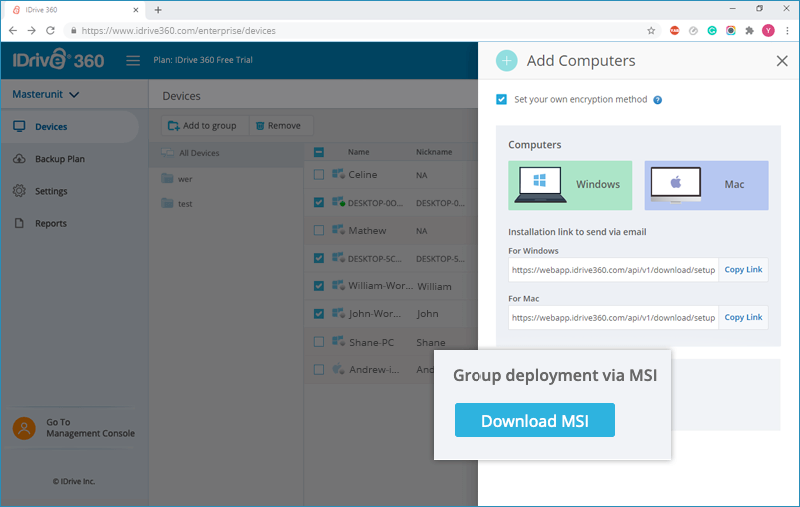
Task: Reload the browser page
Action: tap(50, 31)
